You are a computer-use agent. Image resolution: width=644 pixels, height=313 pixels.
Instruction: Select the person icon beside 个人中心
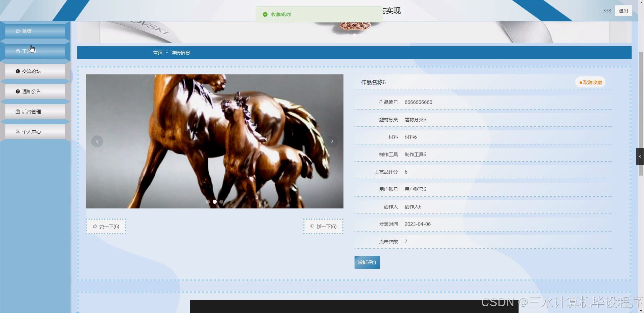[18, 131]
